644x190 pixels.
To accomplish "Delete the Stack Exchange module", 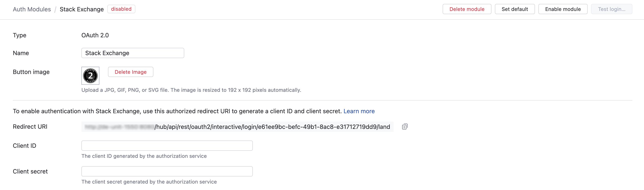I will point(467,9).
